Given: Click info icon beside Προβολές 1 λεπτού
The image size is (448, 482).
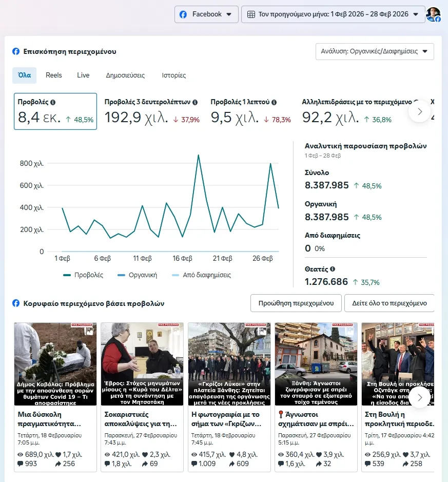Looking at the screenshot, I should point(274,102).
